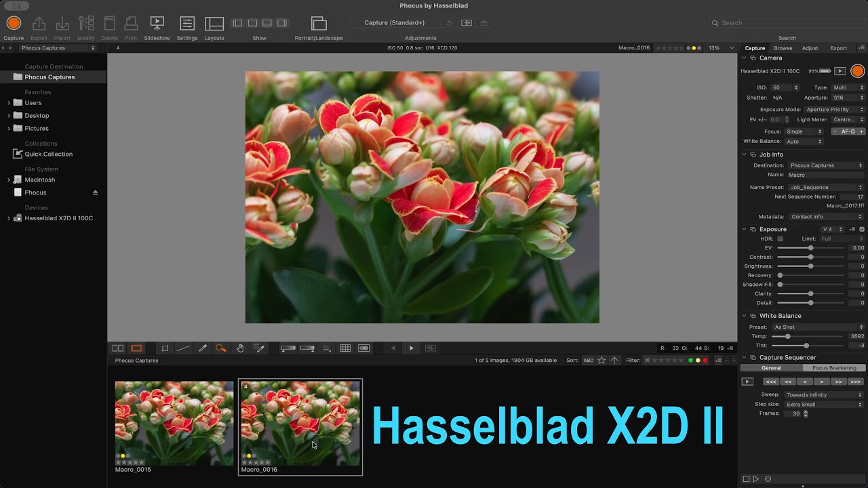Open Step size Extra Small dropdown
The width and height of the screenshot is (868, 488).
click(x=825, y=405)
